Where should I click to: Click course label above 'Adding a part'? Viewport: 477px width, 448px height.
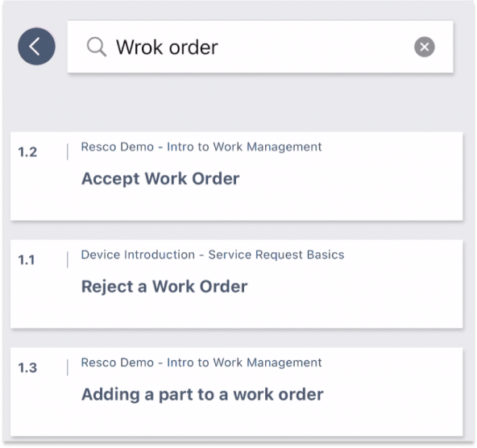coord(201,363)
